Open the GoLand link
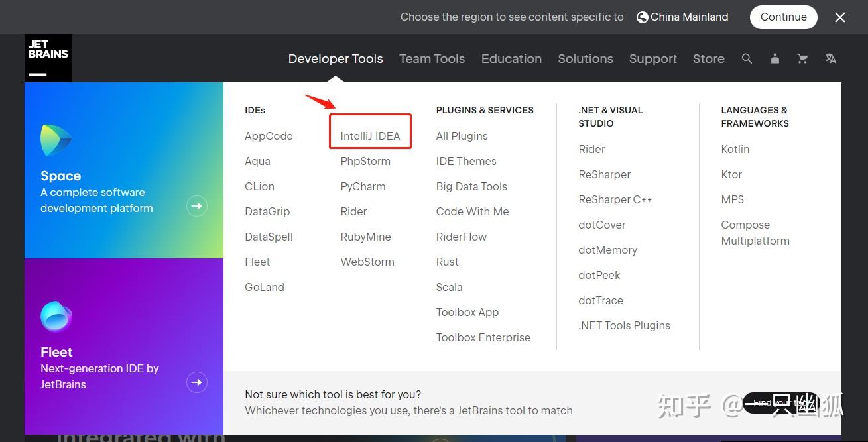The height and width of the screenshot is (442, 868). click(265, 287)
